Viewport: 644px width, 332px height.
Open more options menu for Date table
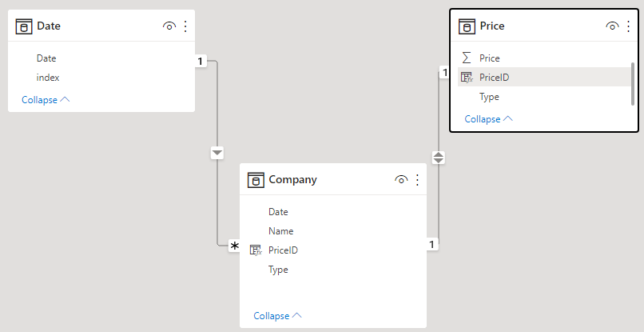pyautogui.click(x=185, y=26)
